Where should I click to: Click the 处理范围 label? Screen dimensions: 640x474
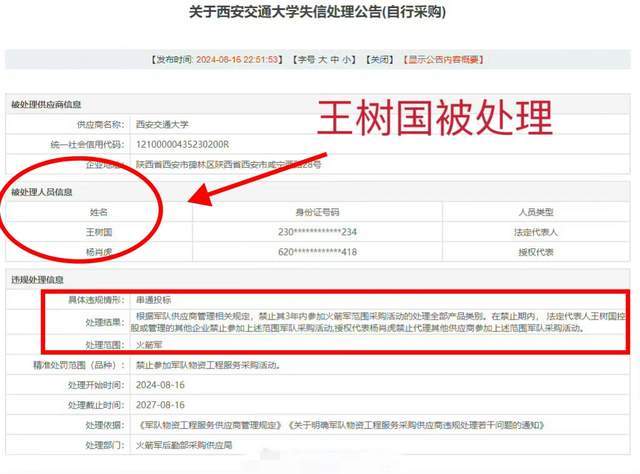[105, 345]
